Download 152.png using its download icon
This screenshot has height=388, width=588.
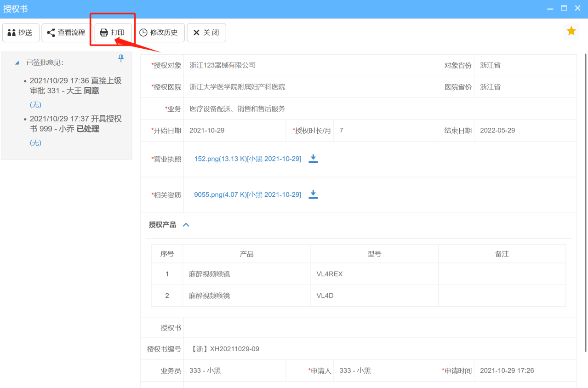[x=313, y=159]
